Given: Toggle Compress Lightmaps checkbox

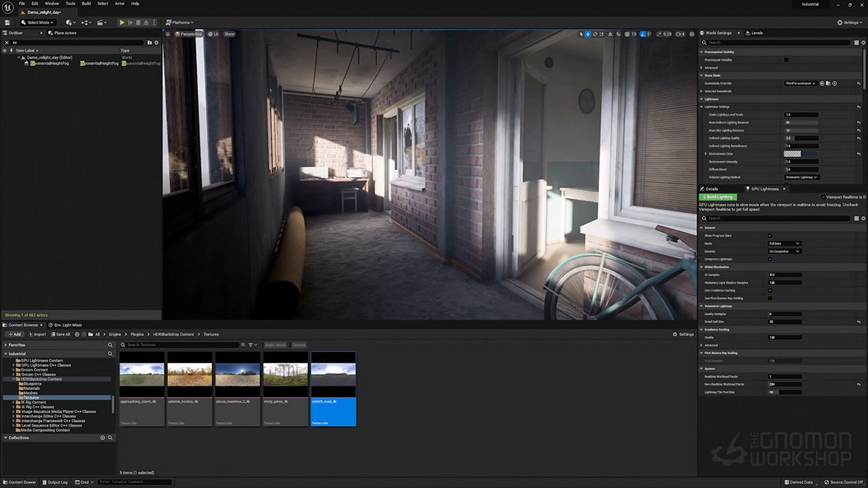Looking at the screenshot, I should pos(770,259).
